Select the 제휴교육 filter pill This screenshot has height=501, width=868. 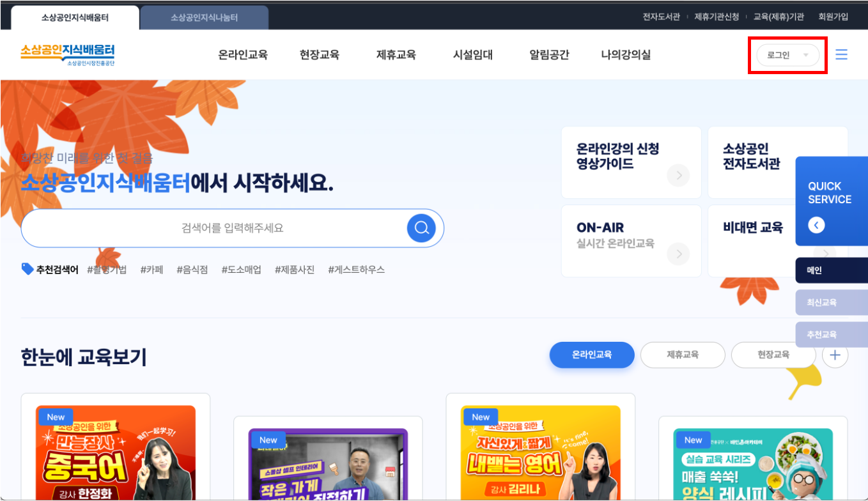pos(683,355)
